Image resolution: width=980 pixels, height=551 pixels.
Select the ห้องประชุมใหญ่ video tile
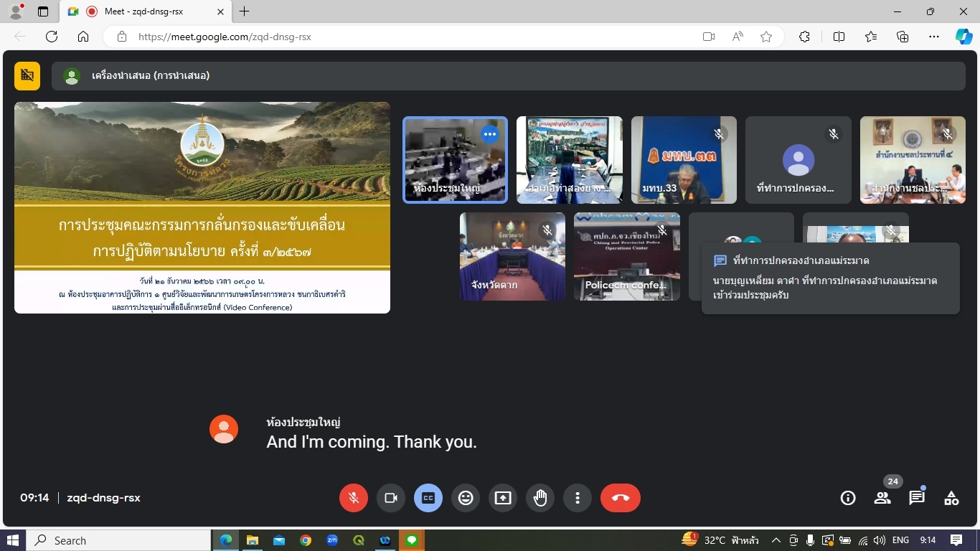(x=455, y=160)
